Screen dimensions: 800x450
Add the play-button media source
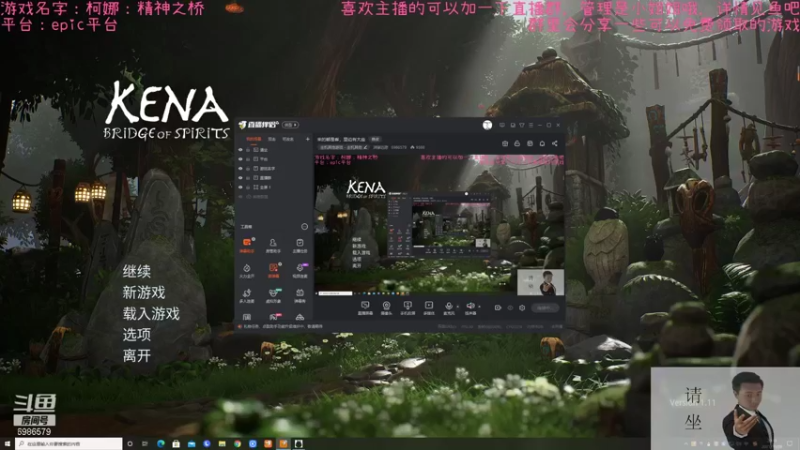[x=429, y=306]
